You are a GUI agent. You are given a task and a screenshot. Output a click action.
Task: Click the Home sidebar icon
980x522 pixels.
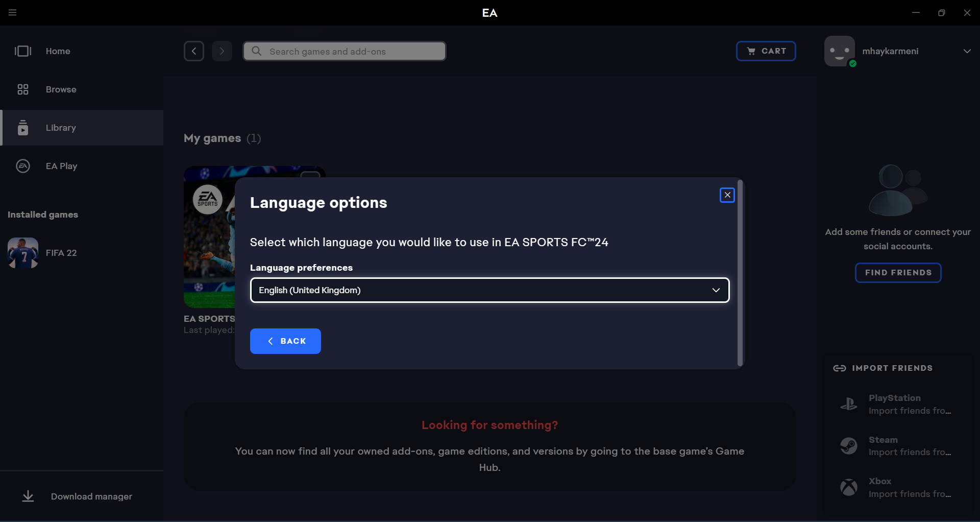(23, 51)
